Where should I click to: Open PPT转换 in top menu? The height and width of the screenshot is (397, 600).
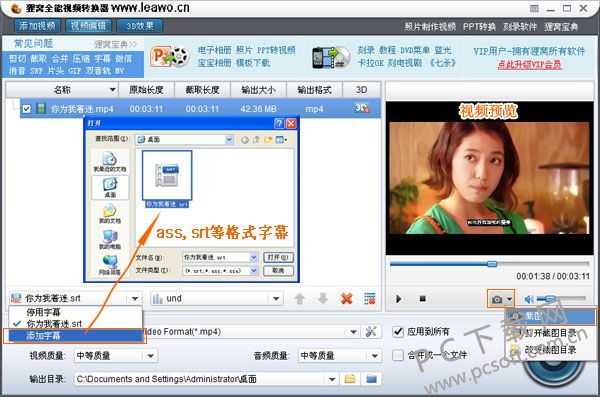(x=479, y=27)
